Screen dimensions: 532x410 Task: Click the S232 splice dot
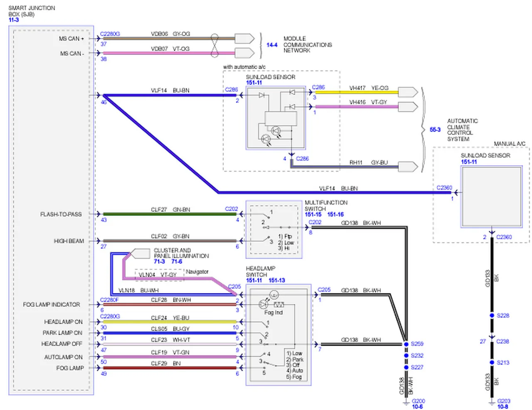pyautogui.click(x=406, y=356)
